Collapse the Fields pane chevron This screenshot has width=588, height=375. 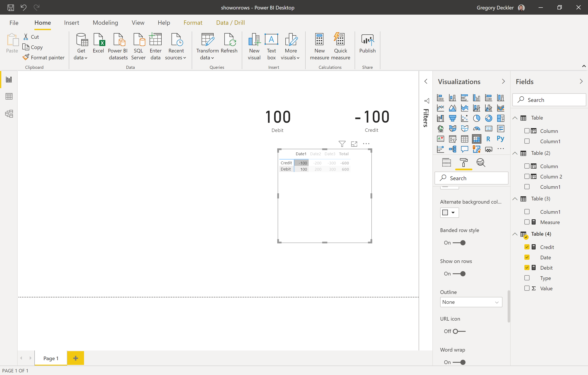tap(581, 81)
